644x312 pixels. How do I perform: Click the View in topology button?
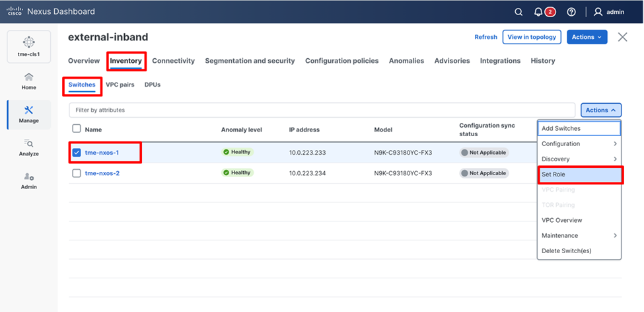pyautogui.click(x=532, y=37)
